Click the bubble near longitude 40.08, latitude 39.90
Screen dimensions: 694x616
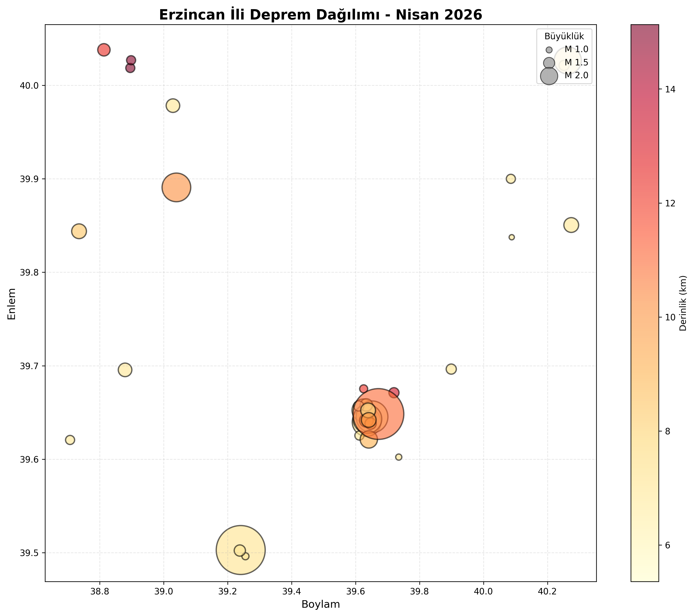[511, 179]
